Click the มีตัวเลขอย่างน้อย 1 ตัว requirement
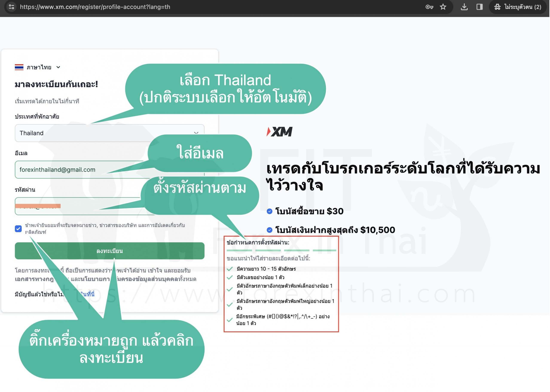 tap(261, 277)
